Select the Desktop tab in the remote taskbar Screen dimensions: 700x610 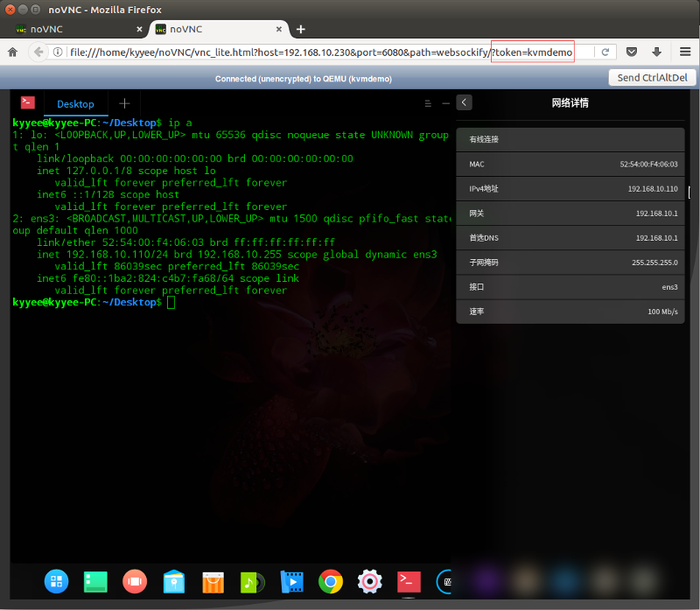pyautogui.click(x=75, y=102)
